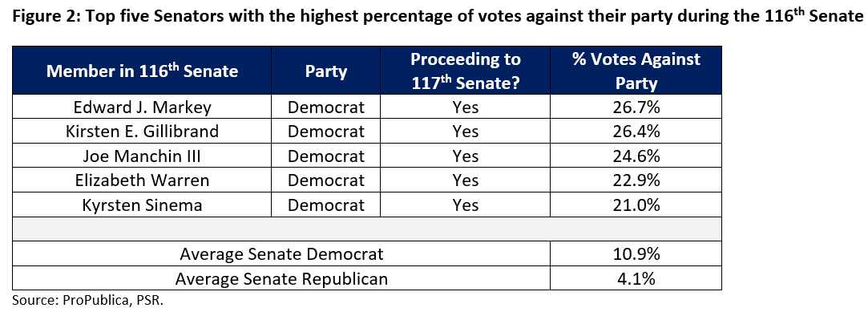
Task: Click the 4.1% average cell
Action: coord(636,278)
